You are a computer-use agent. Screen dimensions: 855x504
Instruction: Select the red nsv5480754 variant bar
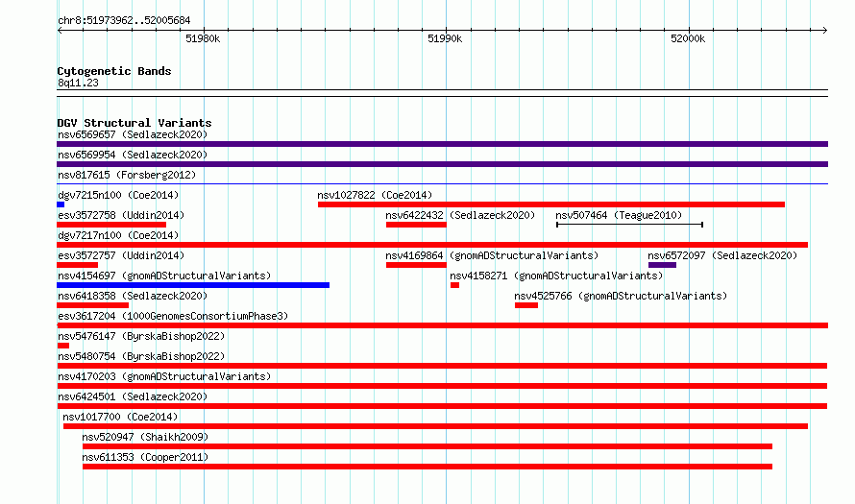[442, 366]
